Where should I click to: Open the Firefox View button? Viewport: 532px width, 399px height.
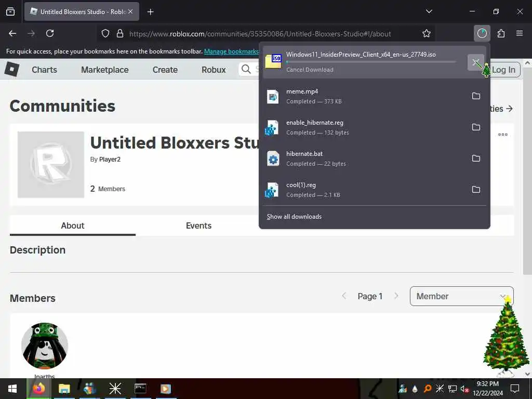pos(10,11)
